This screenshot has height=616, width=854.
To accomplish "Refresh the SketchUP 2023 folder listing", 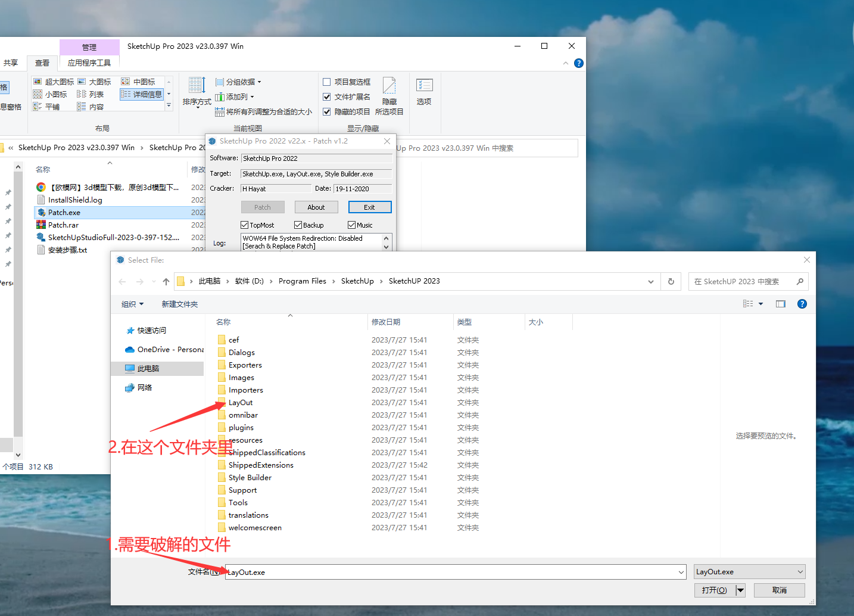I will [671, 282].
